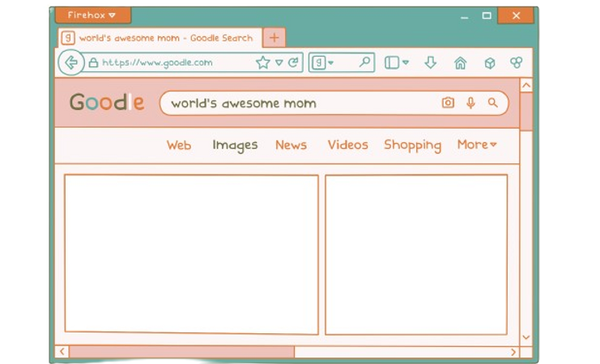Click the vertical scrollbar thumb
Viewport: 600px width, 364px height.
(526, 112)
